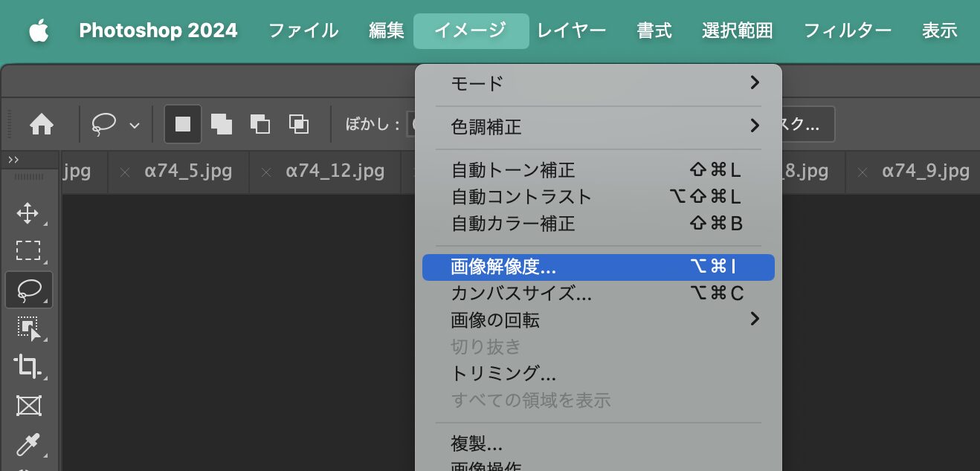
Task: Open the Lasso tool preset picker
Action: coord(115,124)
